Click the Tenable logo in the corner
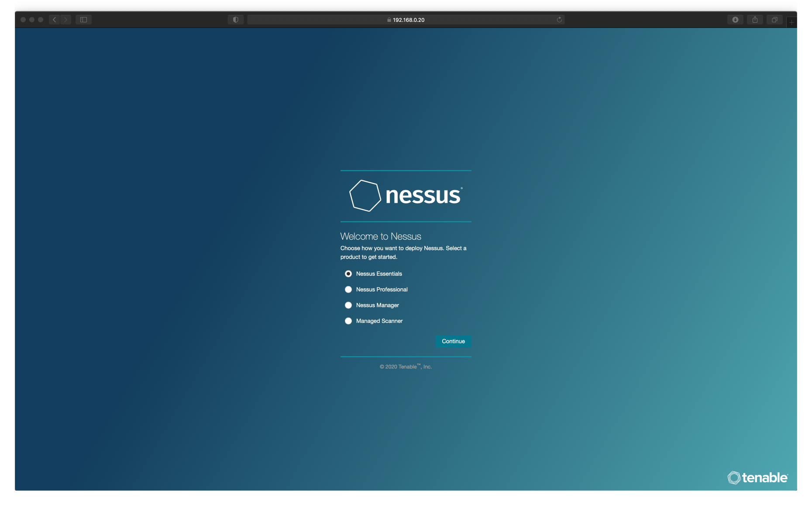 coord(758,478)
